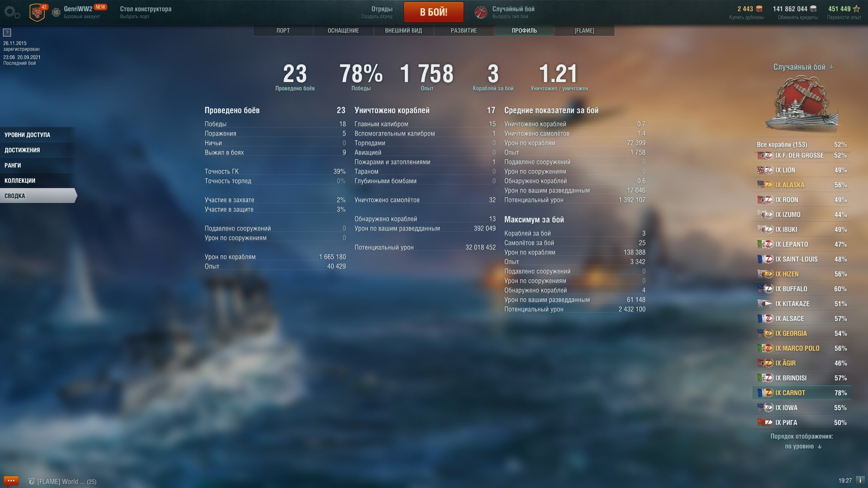Image resolution: width=868 pixels, height=488 pixels.
Task: Select IX ALASKA in ship list
Action: (x=802, y=185)
